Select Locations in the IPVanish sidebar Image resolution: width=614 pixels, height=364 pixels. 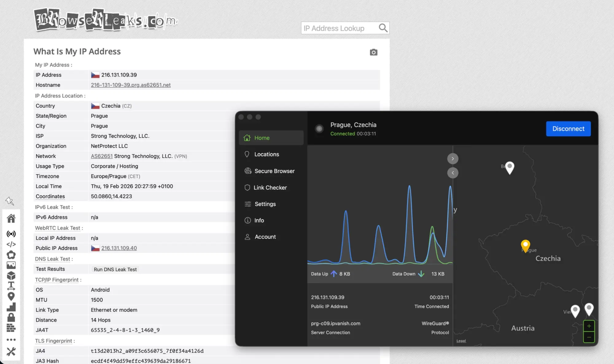pyautogui.click(x=266, y=154)
